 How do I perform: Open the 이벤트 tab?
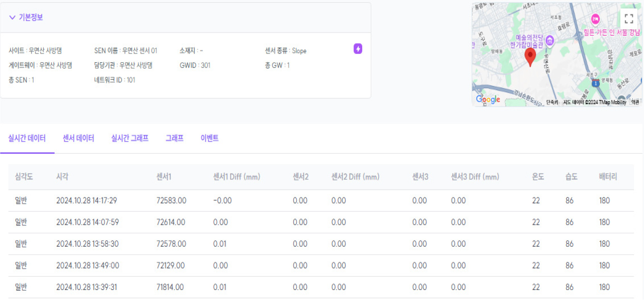coord(209,138)
